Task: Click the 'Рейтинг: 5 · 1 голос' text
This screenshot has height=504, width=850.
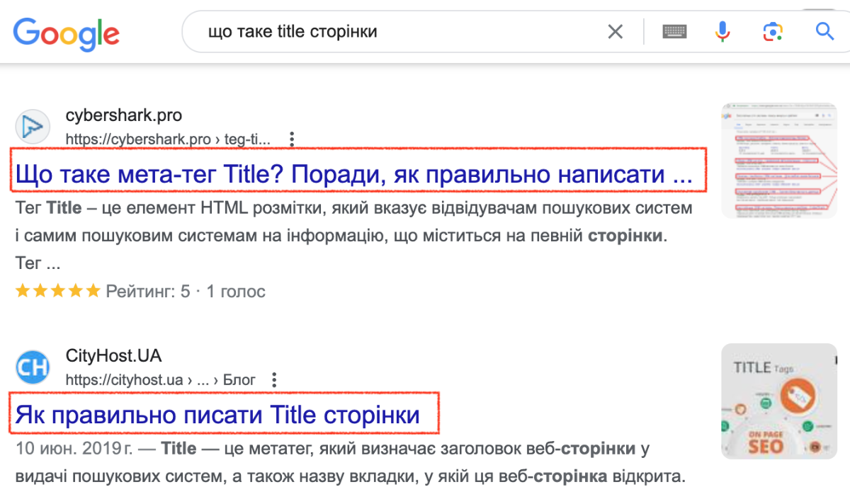Action: pyautogui.click(x=184, y=291)
